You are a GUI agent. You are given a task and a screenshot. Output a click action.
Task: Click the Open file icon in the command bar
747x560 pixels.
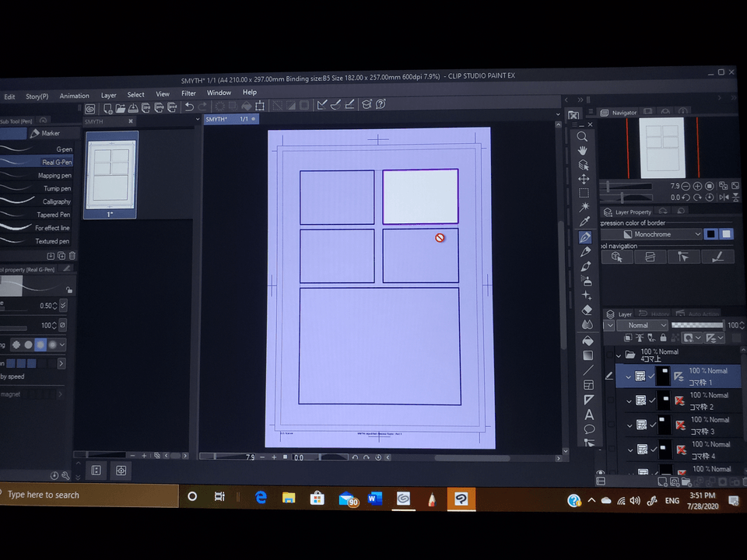tap(121, 109)
